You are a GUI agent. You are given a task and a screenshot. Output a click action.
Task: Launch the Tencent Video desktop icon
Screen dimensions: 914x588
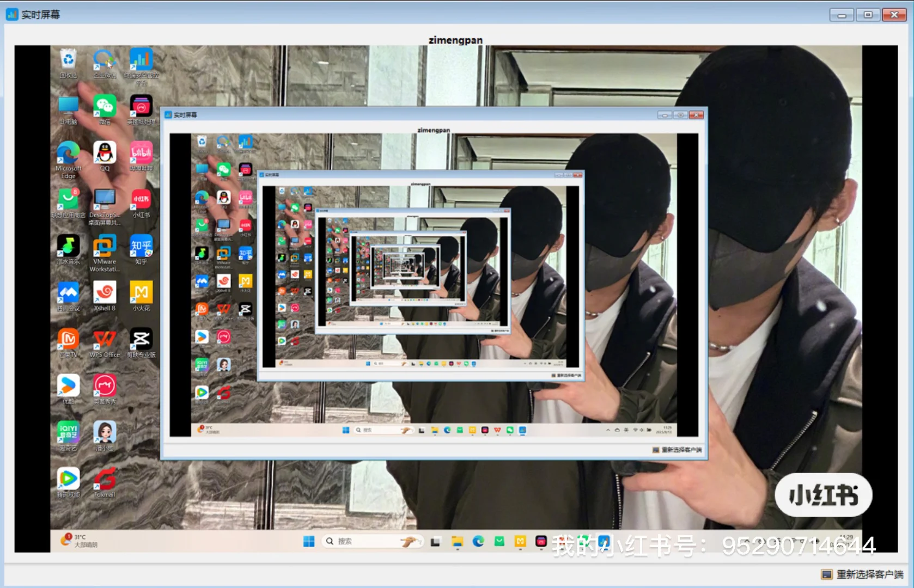(x=68, y=479)
